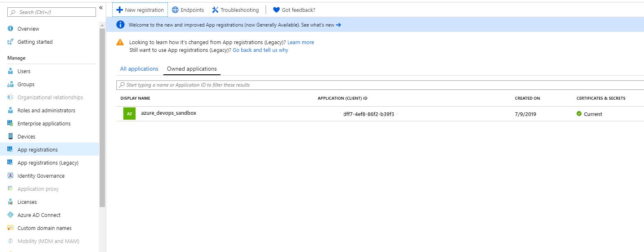Click the Got feedback heart icon
The width and height of the screenshot is (644, 252).
pyautogui.click(x=276, y=10)
